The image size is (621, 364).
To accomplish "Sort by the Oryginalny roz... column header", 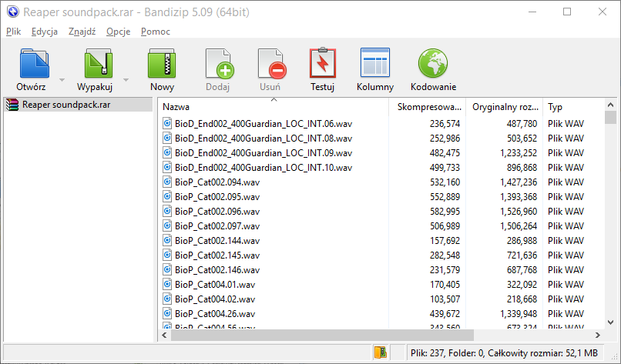I will [x=505, y=107].
